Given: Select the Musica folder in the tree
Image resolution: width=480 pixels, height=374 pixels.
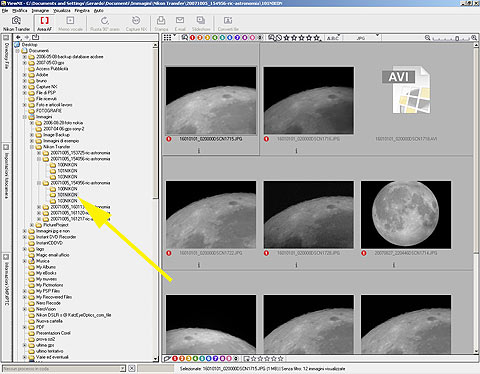Looking at the screenshot, I should coord(42,261).
